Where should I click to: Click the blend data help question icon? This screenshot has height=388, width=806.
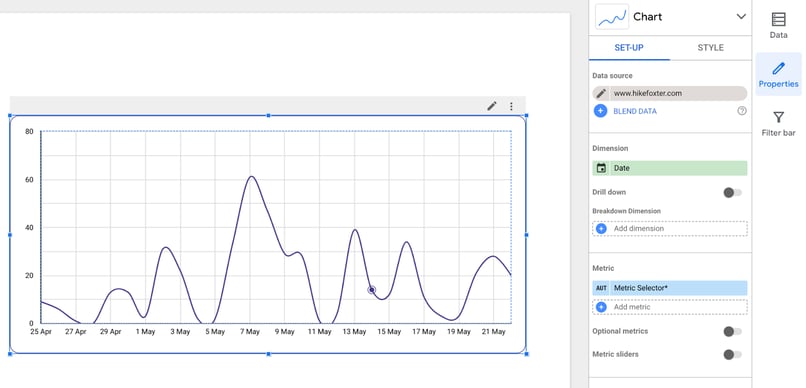[x=742, y=110]
